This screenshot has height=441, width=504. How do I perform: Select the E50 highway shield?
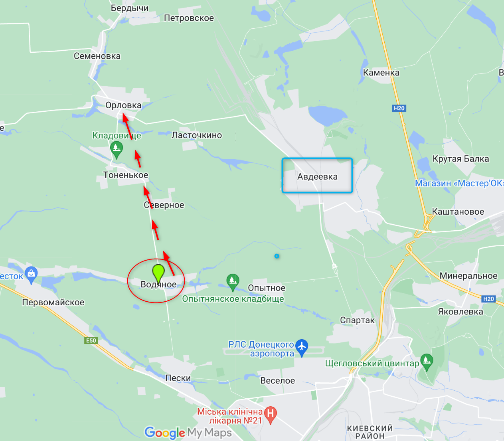[x=91, y=340]
